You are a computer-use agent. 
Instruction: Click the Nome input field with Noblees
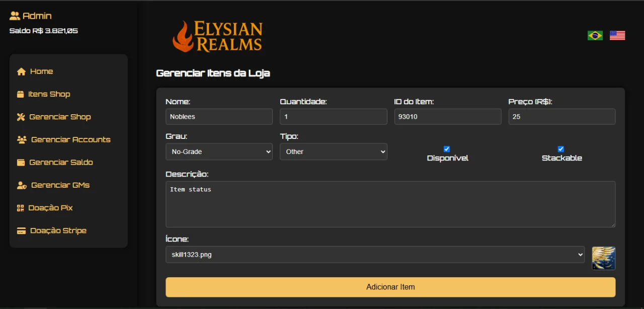click(x=219, y=117)
